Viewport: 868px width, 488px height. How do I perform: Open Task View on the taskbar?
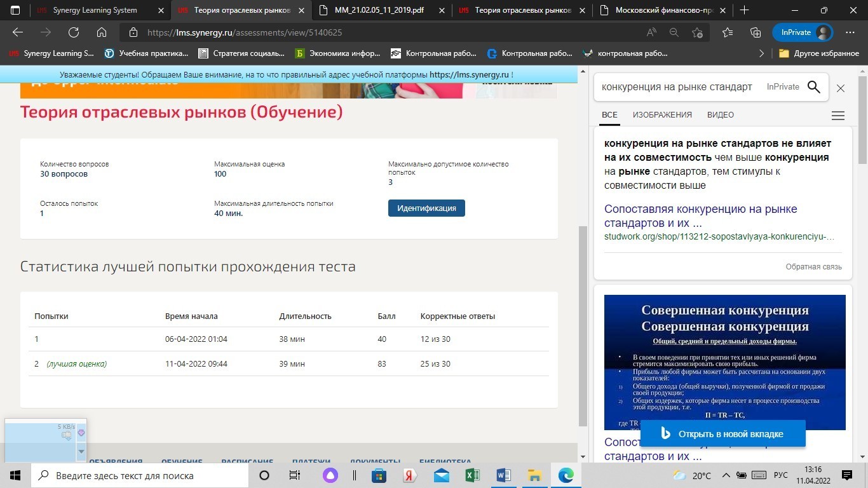click(x=295, y=475)
